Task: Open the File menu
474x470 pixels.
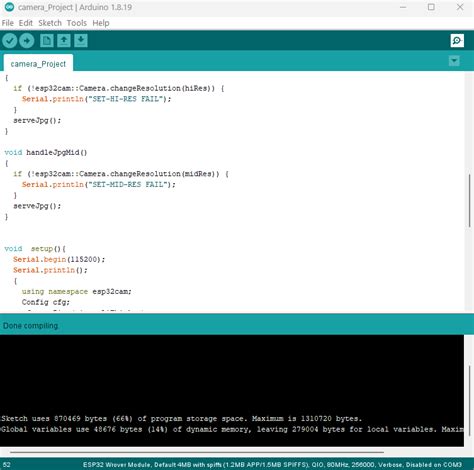Action: [8, 23]
